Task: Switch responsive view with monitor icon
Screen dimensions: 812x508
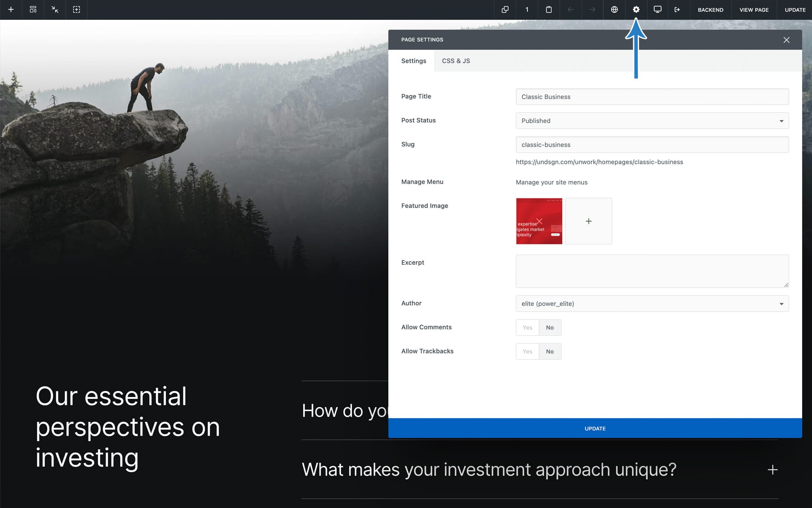Action: pos(658,9)
